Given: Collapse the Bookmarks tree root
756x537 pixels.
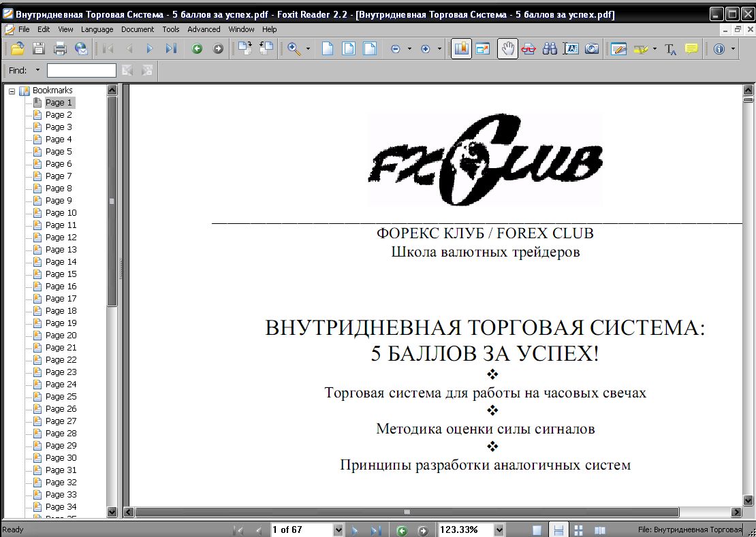Looking at the screenshot, I should coord(12,91).
